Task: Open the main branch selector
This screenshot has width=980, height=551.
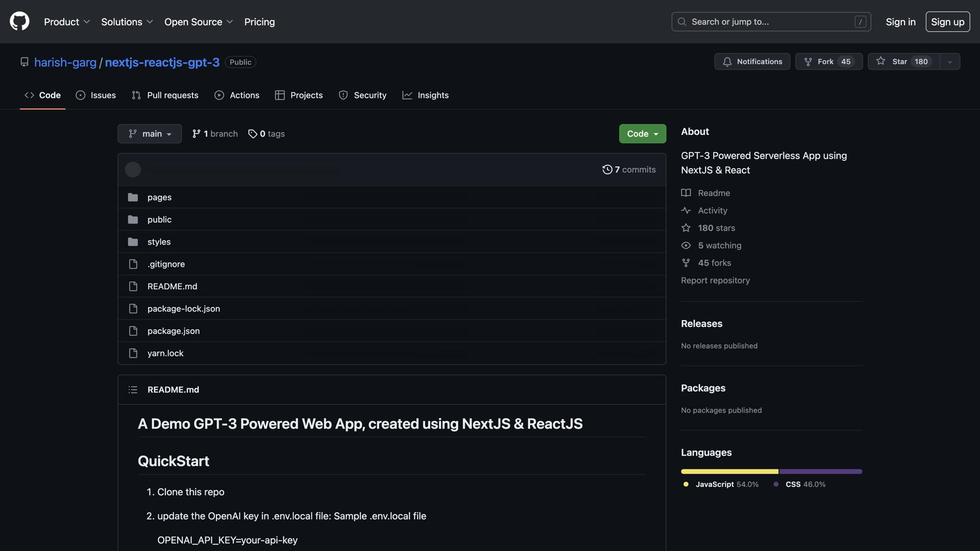Action: pyautogui.click(x=149, y=133)
